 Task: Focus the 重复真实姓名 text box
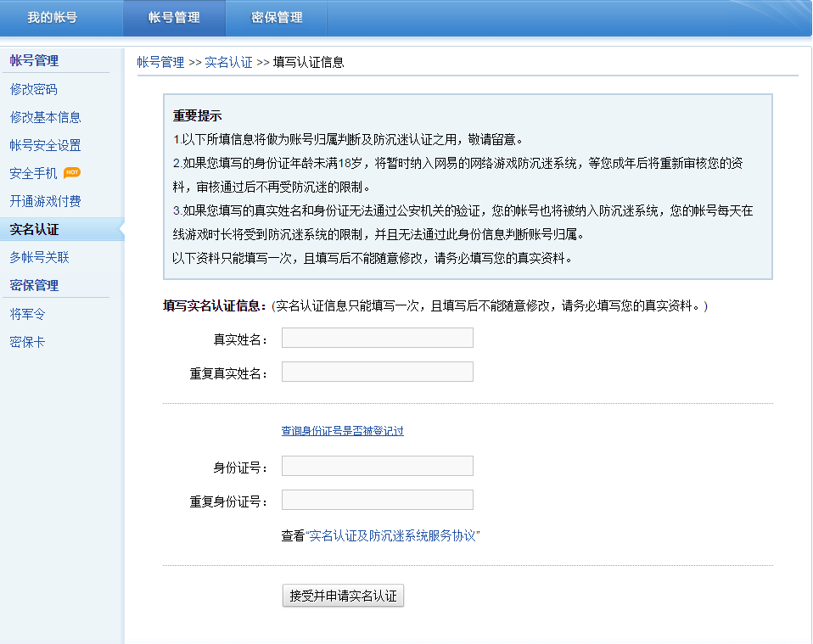click(x=377, y=372)
